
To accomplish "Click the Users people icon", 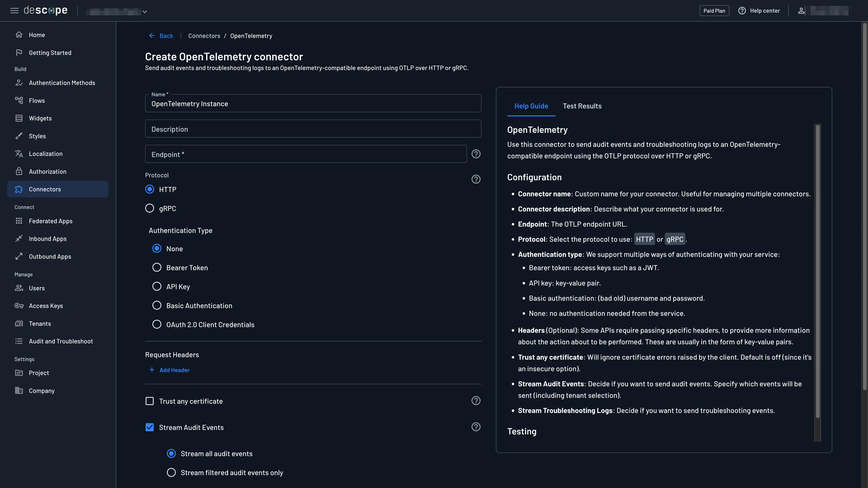I will pyautogui.click(x=19, y=288).
